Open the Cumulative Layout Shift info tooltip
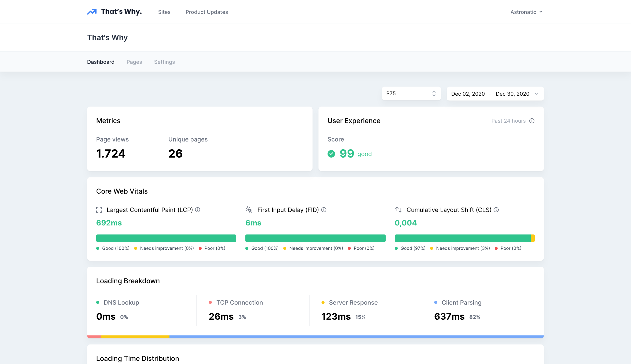Screen dimensions: 631x364 497,210
